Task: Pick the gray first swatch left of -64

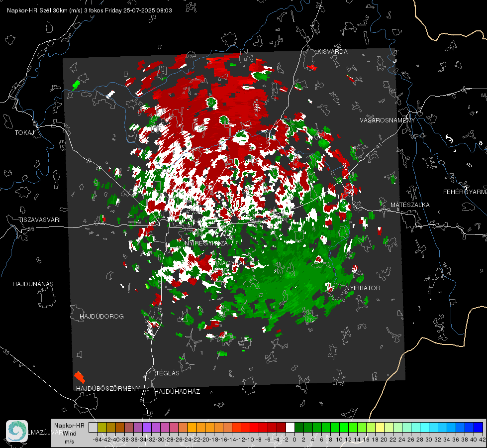Action: (93, 428)
